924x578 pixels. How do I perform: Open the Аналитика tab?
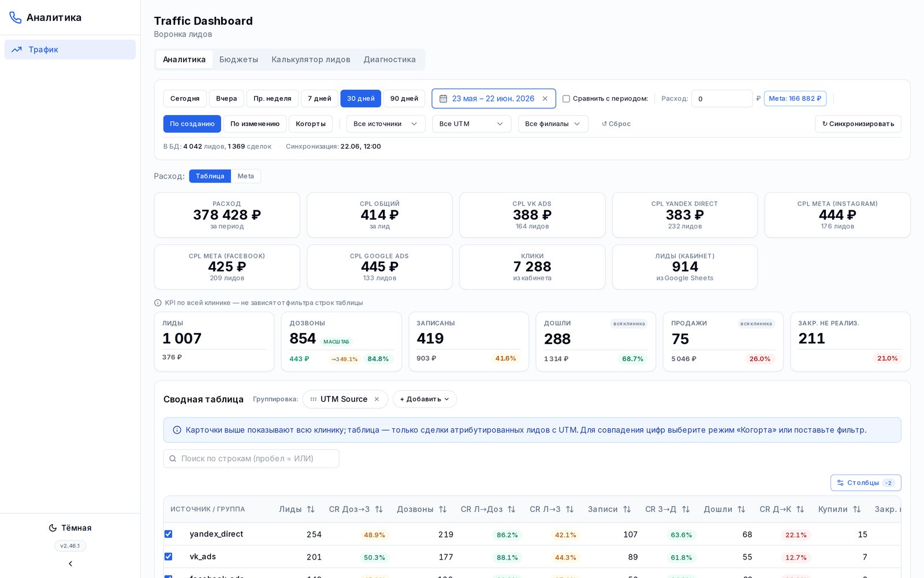[x=184, y=60]
